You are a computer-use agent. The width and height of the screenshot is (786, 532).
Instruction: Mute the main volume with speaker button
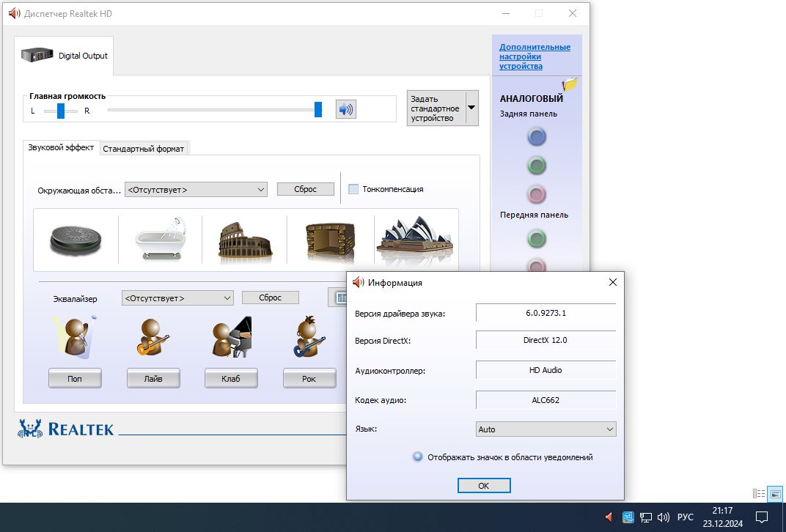click(346, 109)
